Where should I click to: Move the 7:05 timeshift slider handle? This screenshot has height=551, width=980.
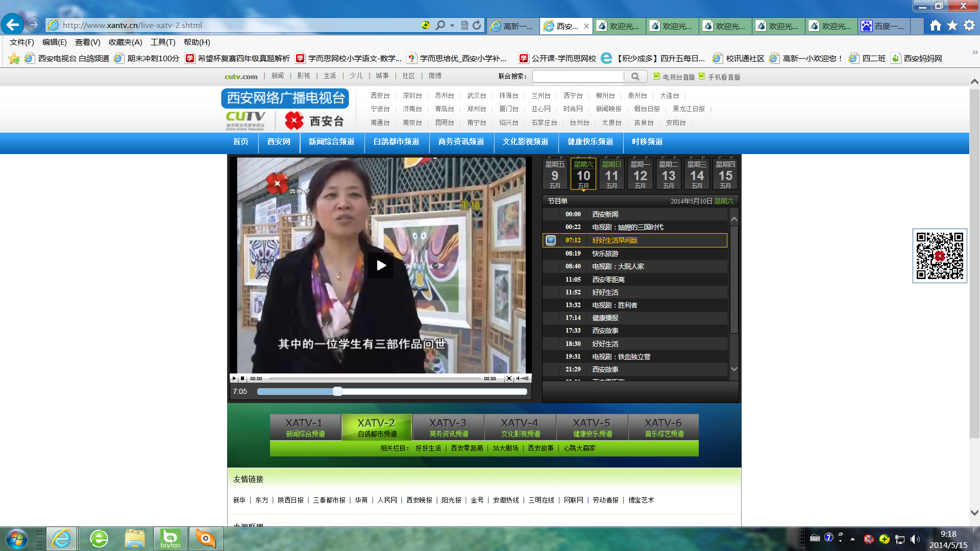337,391
